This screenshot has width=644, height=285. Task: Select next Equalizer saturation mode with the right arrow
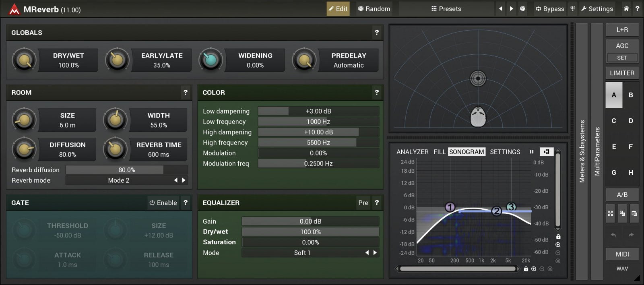375,253
